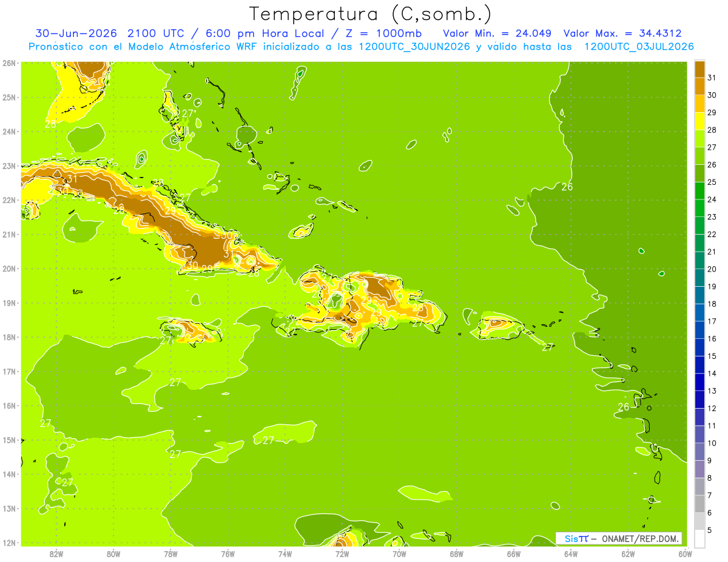This screenshot has height=562, width=728.
Task: Click the color scale label 20
Action: pyautogui.click(x=712, y=269)
